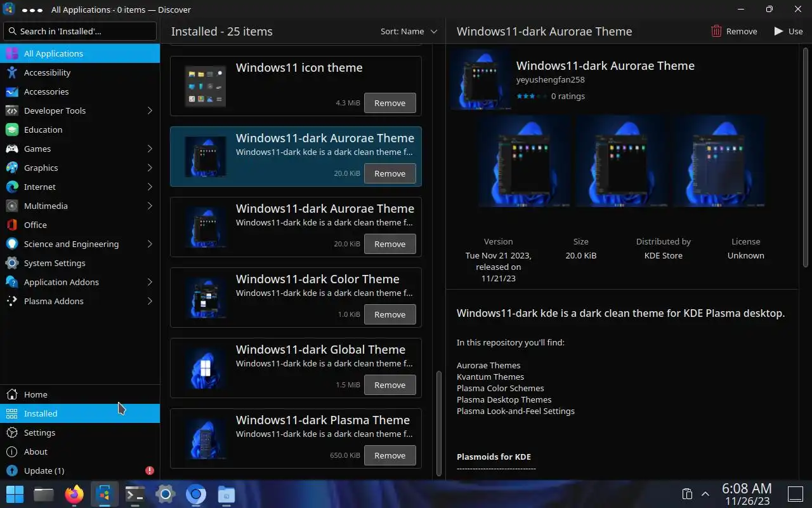Screen dimensions: 812x508
Task: Remove the selected Windows11-dark Aurorae Theme
Action: coord(390,173)
